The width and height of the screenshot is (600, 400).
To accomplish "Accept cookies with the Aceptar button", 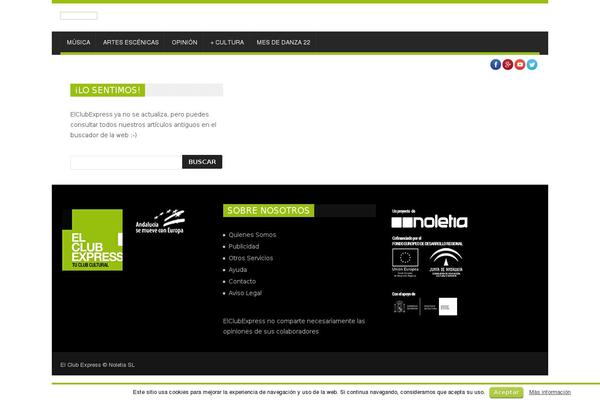I will tap(506, 392).
